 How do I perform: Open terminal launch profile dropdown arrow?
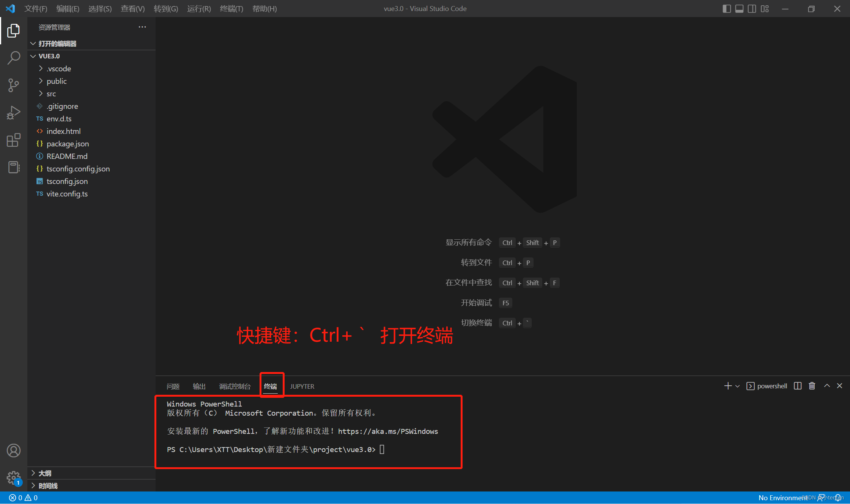(737, 386)
